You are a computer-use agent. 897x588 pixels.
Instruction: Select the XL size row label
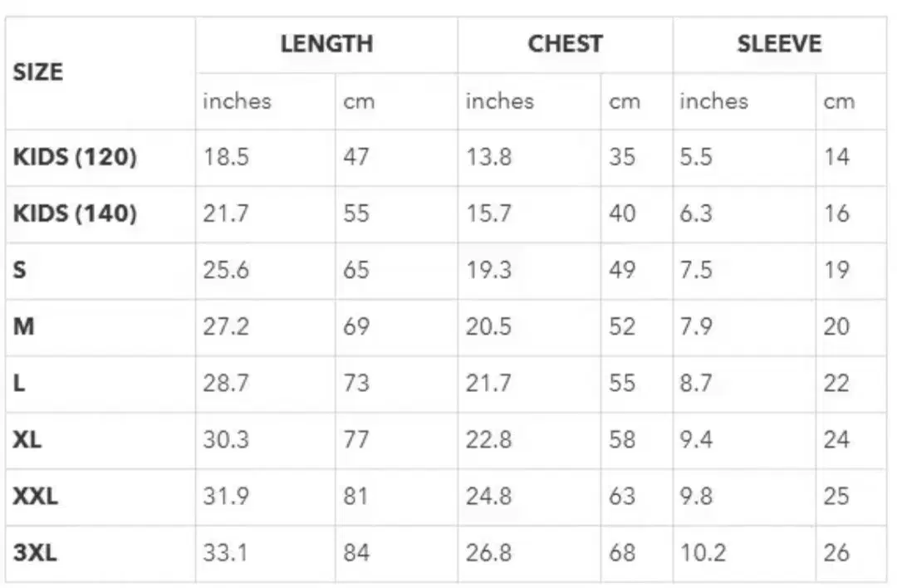pos(27,439)
